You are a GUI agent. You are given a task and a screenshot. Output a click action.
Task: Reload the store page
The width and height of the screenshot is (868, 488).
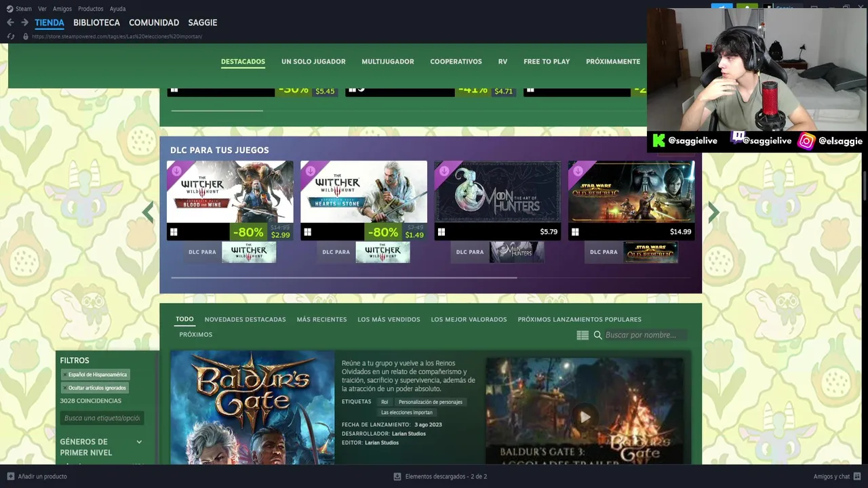(x=10, y=37)
